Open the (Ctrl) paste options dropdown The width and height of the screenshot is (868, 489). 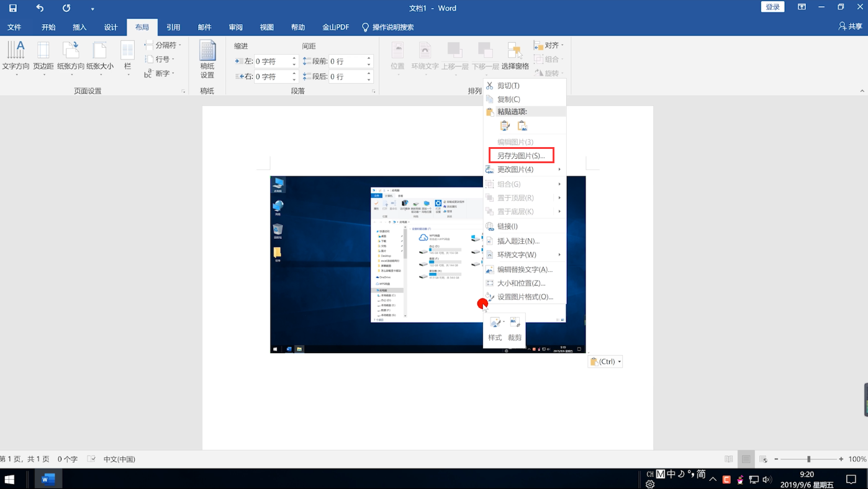[x=605, y=362]
